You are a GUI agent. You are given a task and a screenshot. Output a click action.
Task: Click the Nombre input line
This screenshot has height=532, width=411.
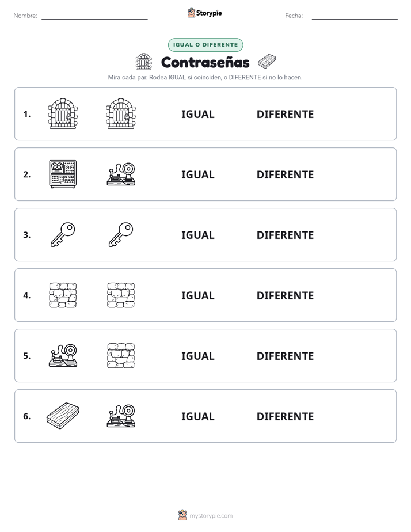coord(94,16)
